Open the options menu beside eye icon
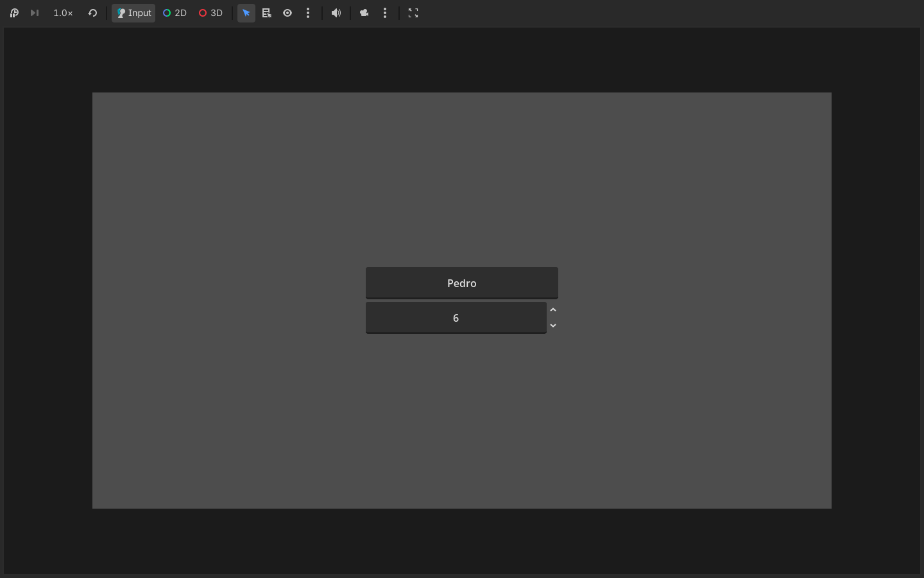 pos(308,13)
